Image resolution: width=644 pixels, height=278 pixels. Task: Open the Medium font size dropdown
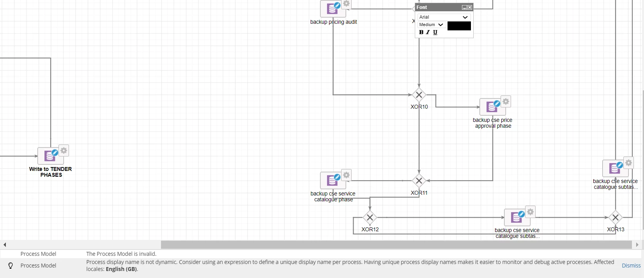tap(432, 25)
